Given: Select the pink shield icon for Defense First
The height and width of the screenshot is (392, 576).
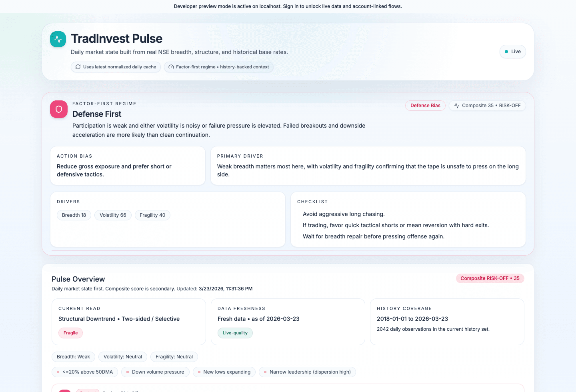Looking at the screenshot, I should click(x=58, y=109).
